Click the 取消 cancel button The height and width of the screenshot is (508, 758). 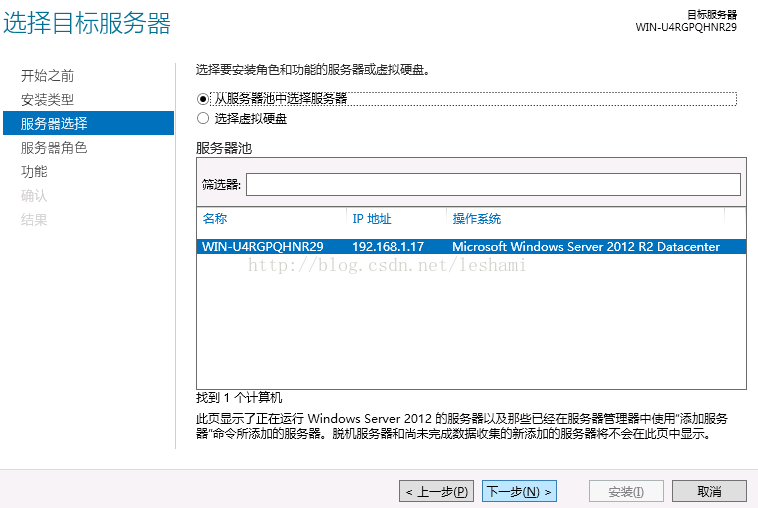point(709,492)
